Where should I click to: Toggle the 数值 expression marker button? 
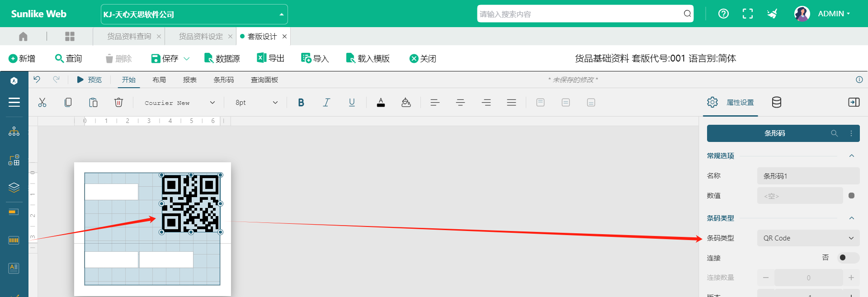pos(851,196)
